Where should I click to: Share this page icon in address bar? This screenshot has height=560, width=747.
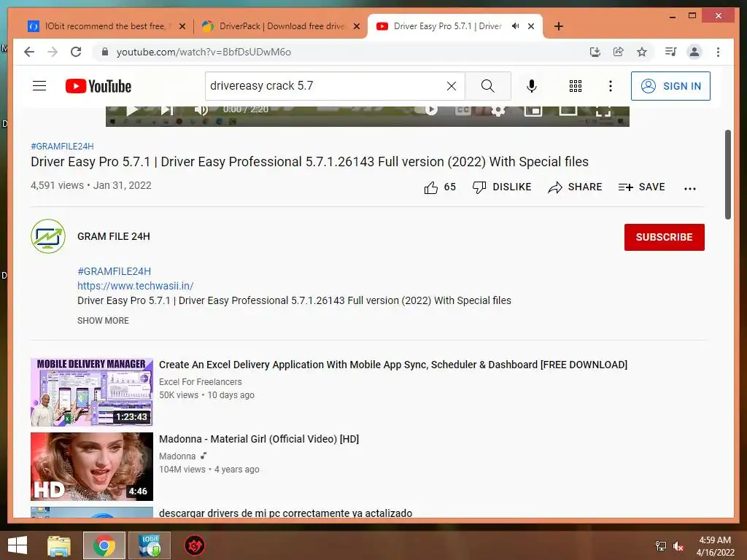click(619, 52)
